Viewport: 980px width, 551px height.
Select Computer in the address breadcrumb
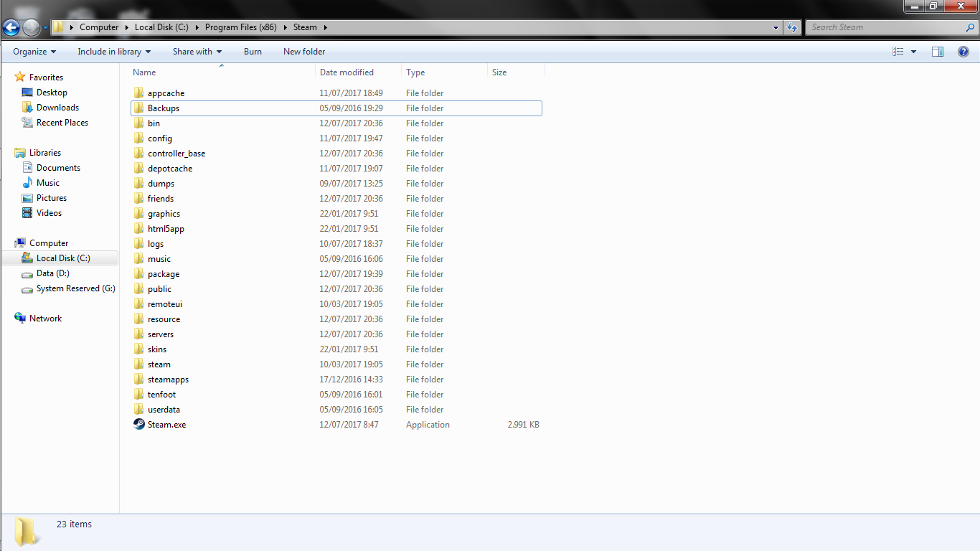pos(99,27)
